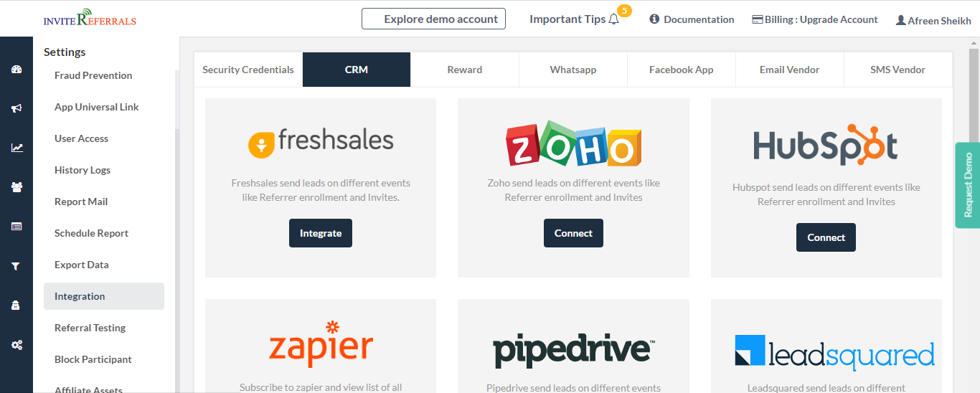Select Fraud Prevention in settings menu
This screenshot has height=393, width=980.
(x=93, y=75)
